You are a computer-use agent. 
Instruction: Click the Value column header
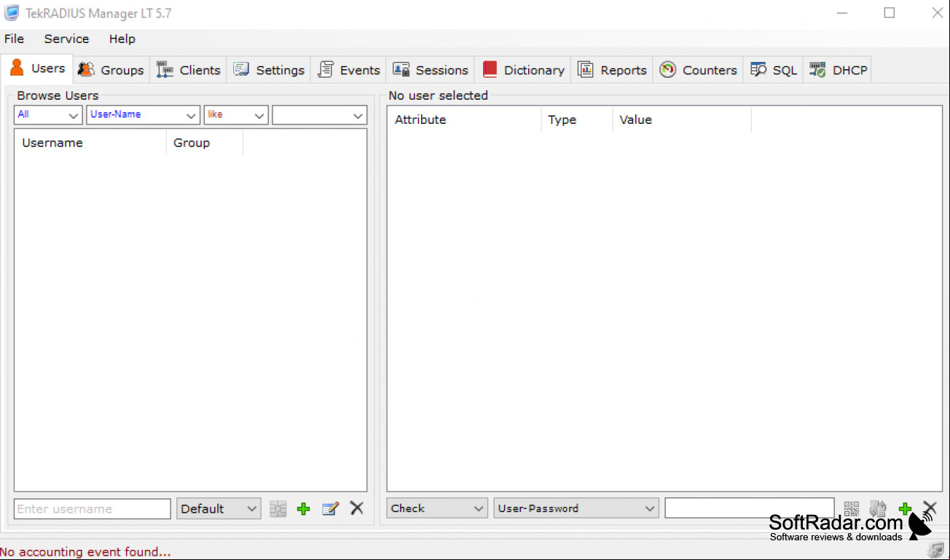coord(682,120)
